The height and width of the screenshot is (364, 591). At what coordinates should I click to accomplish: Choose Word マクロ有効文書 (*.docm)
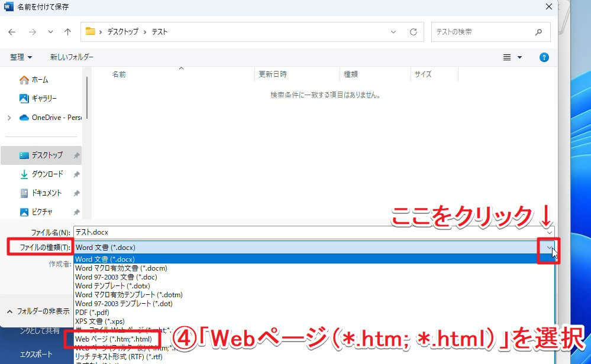[314, 268]
